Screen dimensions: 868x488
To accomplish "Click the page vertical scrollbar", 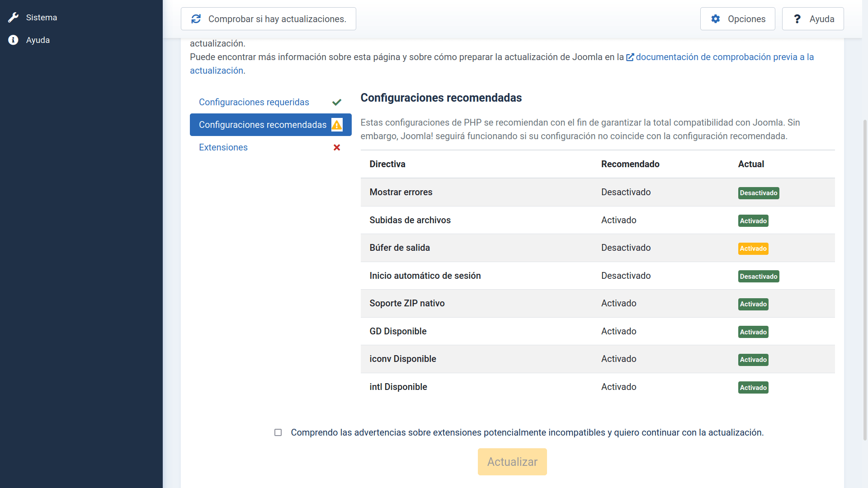I will click(x=865, y=280).
